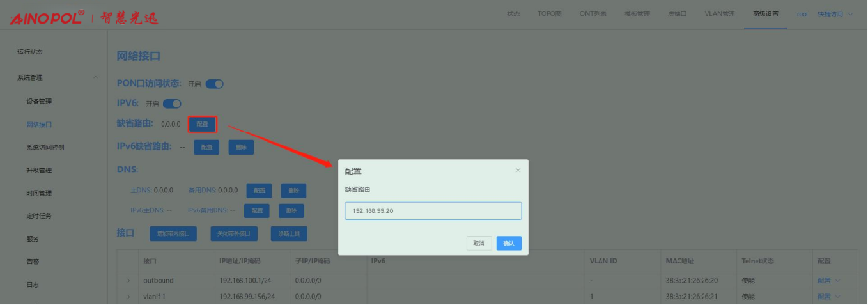Toggle the PON口访问状态 switch
Screen dimensions: 868x305
(x=214, y=84)
